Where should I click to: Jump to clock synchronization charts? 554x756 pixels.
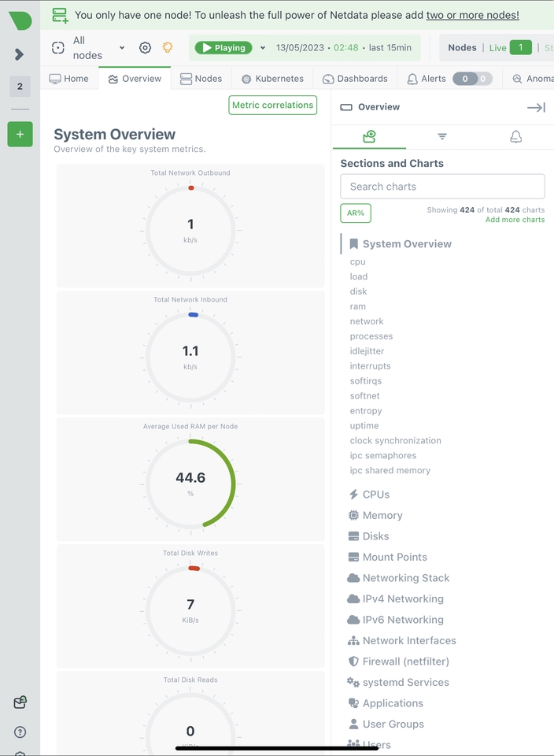pyautogui.click(x=396, y=441)
